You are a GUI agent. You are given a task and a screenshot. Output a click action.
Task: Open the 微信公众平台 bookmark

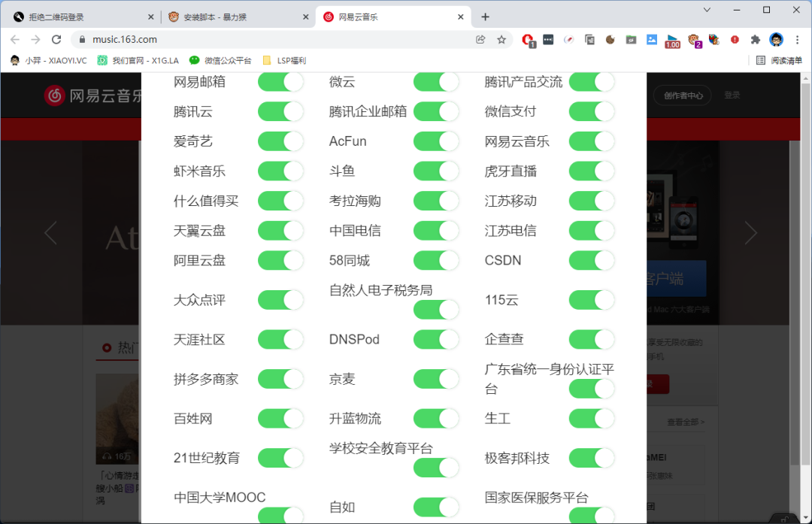coord(220,61)
